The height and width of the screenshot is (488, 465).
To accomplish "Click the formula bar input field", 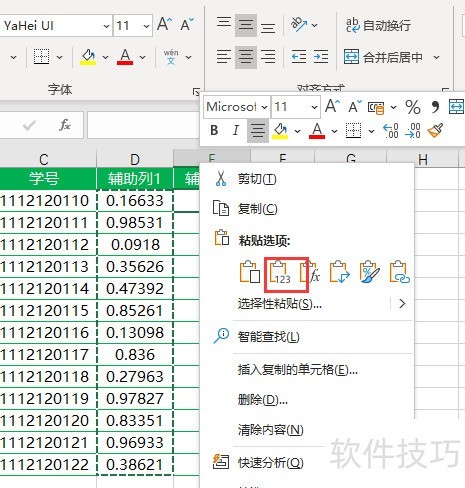I will tap(143, 125).
